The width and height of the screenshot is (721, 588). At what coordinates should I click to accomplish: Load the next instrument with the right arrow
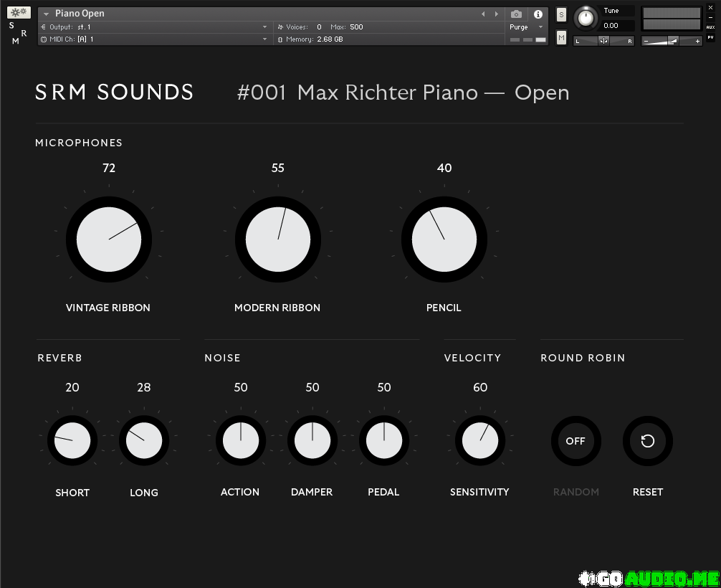tap(496, 14)
